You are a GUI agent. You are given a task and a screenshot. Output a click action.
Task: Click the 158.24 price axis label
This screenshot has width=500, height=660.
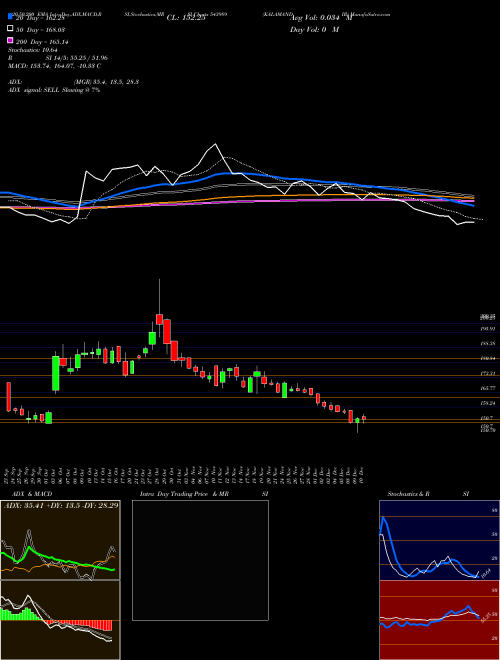pos(488,403)
